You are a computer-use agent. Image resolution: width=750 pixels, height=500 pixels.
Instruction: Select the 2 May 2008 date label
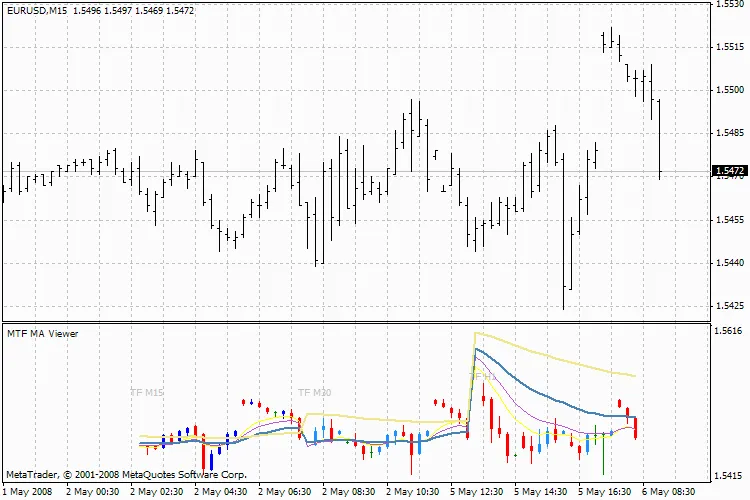pos(28,491)
